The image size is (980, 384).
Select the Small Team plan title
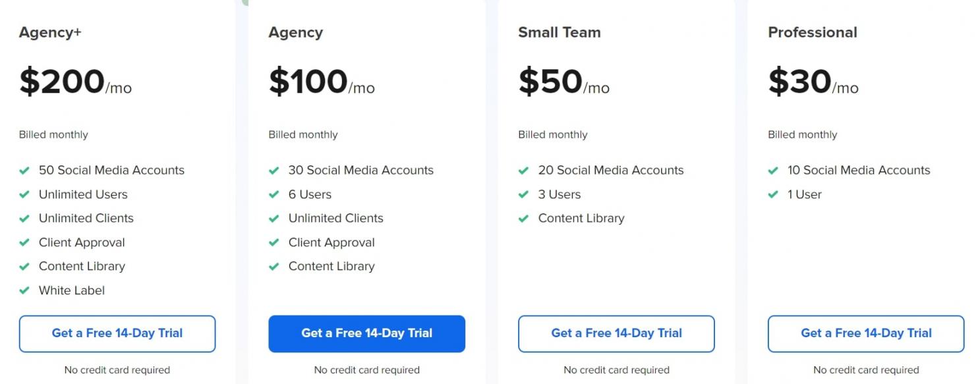click(x=559, y=32)
